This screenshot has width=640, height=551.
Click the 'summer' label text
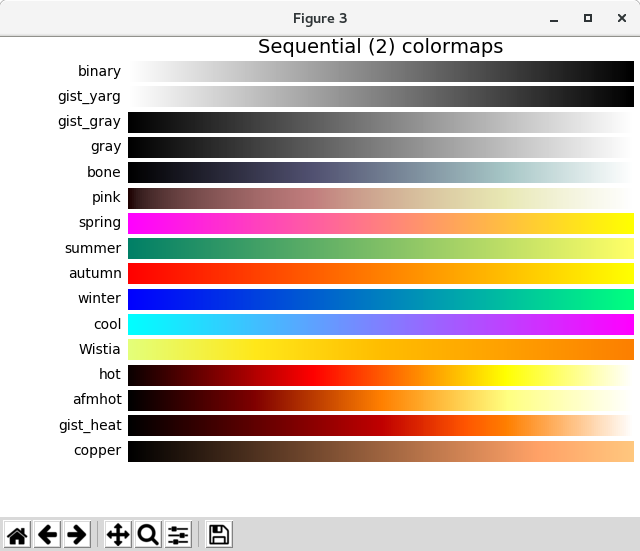93,248
